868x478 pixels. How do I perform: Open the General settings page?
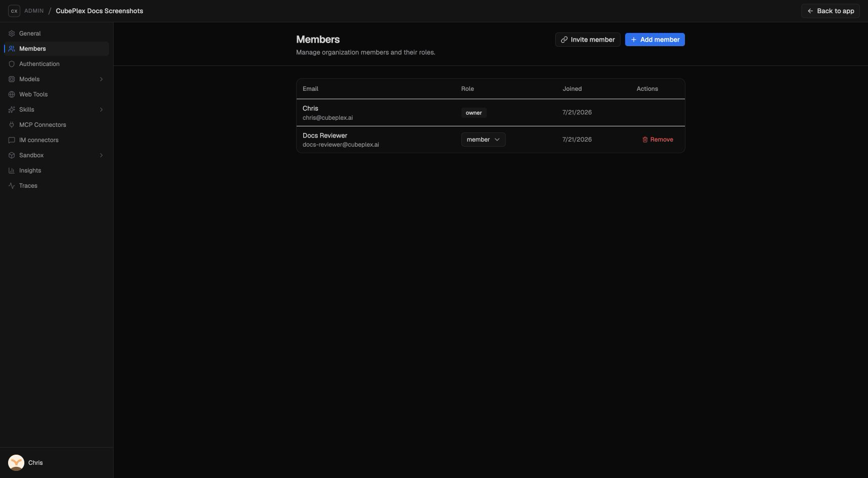tap(56, 33)
